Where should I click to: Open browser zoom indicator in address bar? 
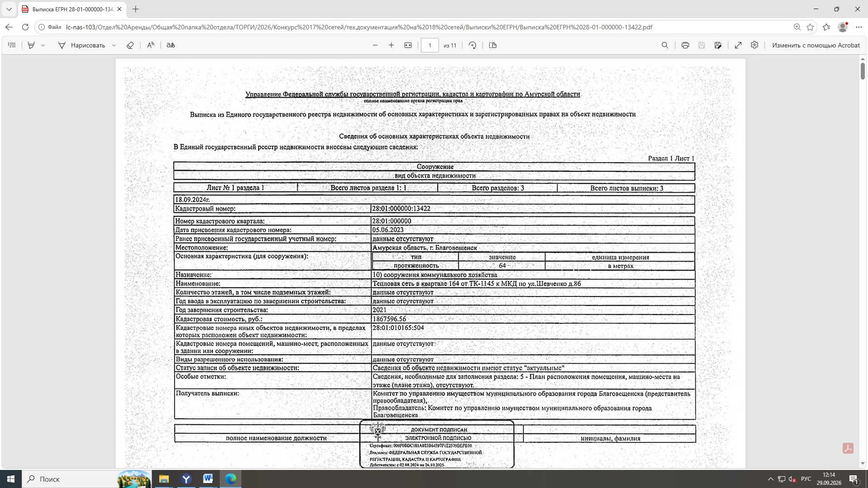pyautogui.click(x=797, y=27)
